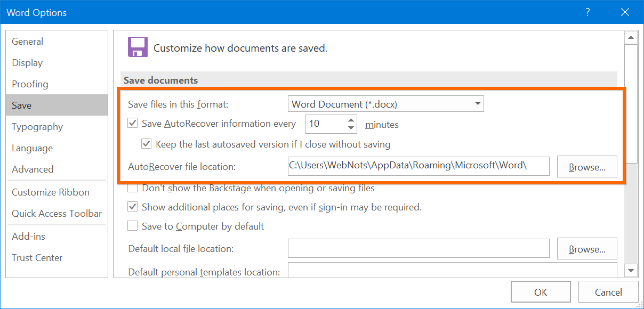Click the purple save disk icon
Image resolution: width=644 pixels, height=309 pixels.
[x=137, y=47]
